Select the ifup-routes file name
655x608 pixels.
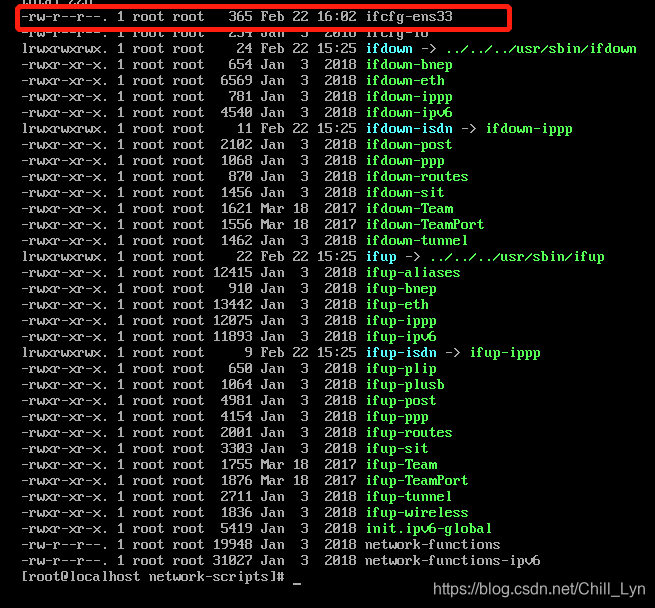tap(409, 432)
